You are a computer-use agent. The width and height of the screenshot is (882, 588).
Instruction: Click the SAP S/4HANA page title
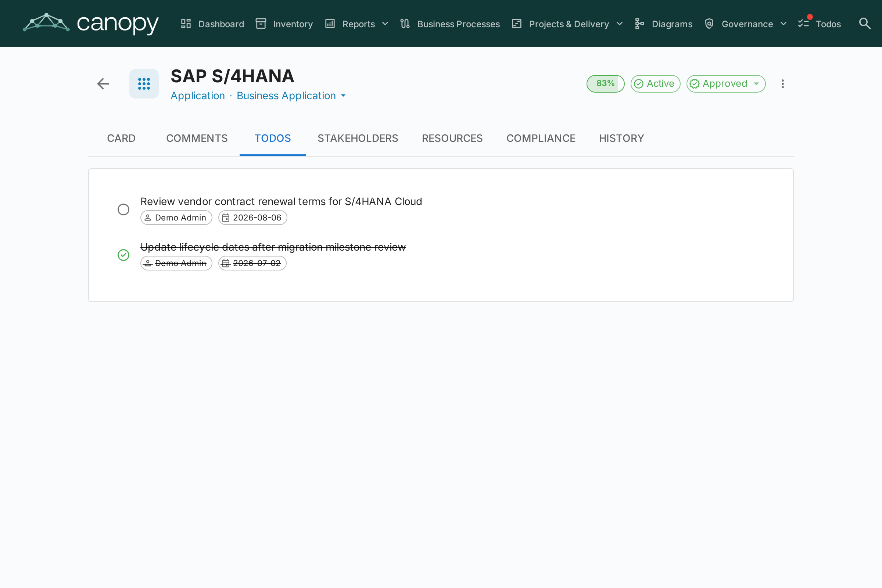233,76
